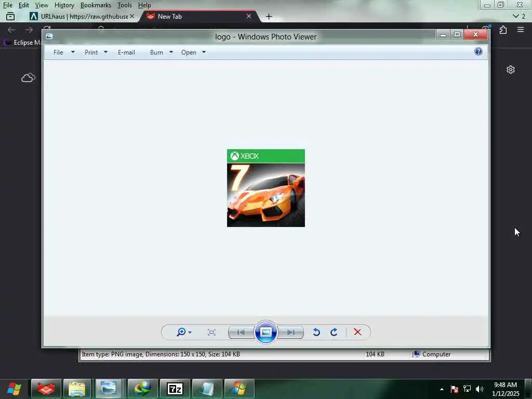Open the red browser taskbar icon

(x=46, y=389)
